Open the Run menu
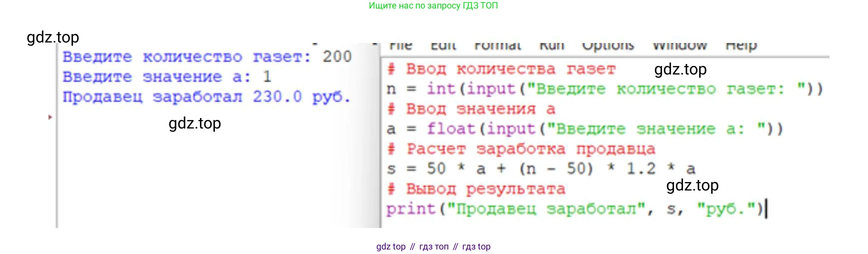The image size is (868, 254). click(552, 46)
